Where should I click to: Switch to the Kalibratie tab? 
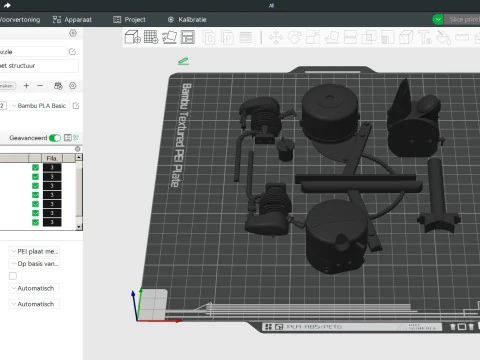[x=187, y=20]
